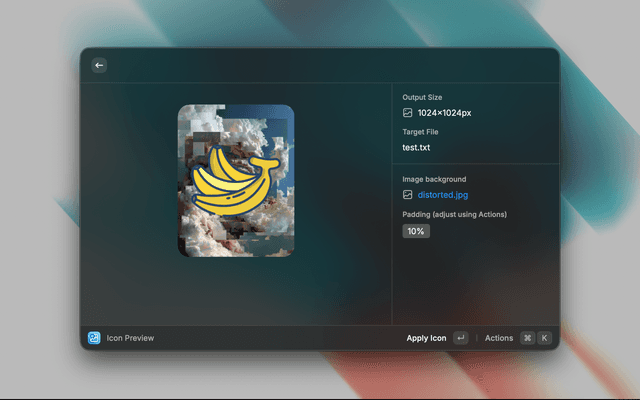Click the Target File label

point(420,132)
